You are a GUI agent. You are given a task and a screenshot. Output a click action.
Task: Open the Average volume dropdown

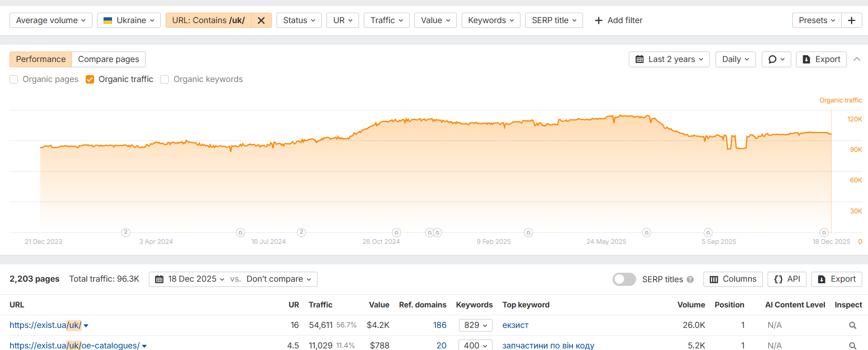tap(51, 20)
